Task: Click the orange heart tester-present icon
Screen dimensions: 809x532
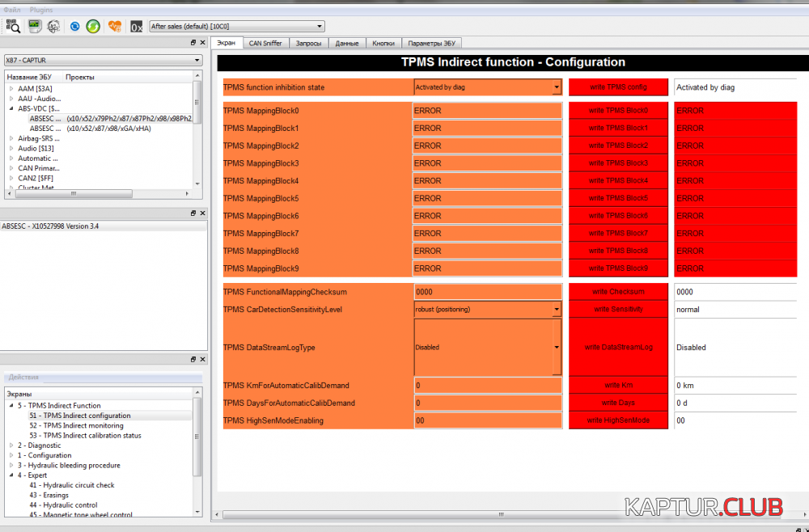Action: point(115,26)
